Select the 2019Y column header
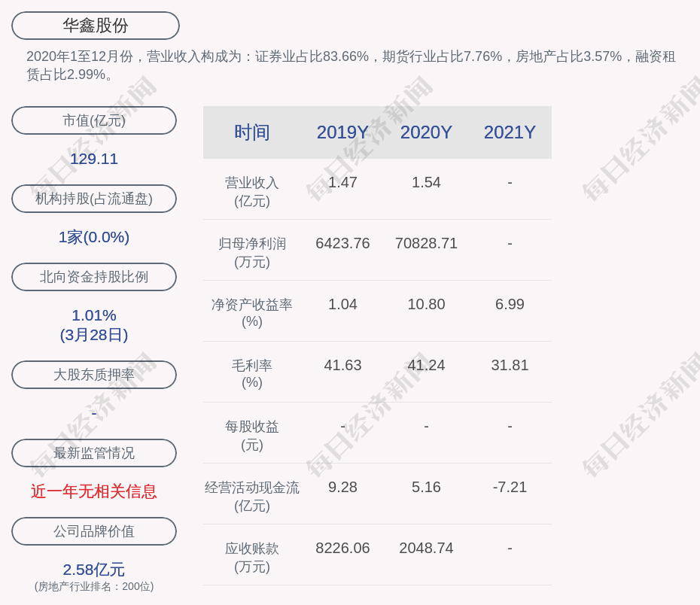 342,132
